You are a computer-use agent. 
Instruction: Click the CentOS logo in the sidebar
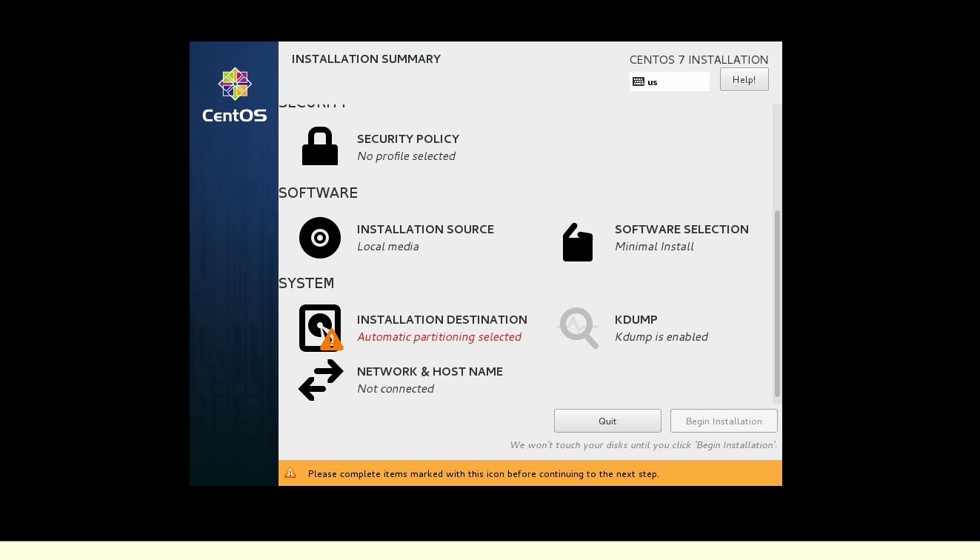coord(234,93)
